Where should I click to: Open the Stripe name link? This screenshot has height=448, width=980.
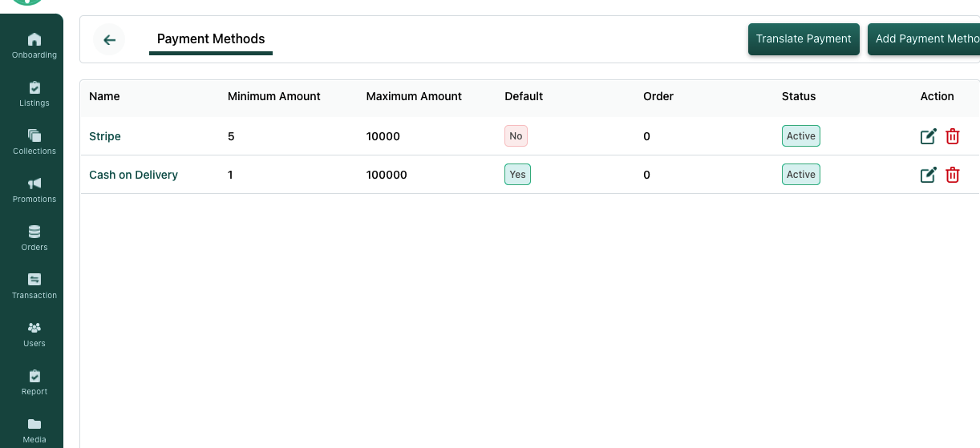coord(105,136)
